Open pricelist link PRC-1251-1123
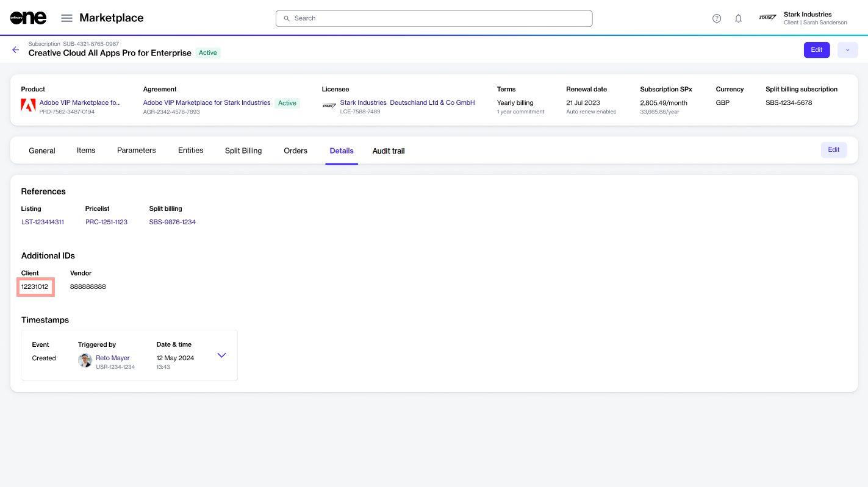 106,222
